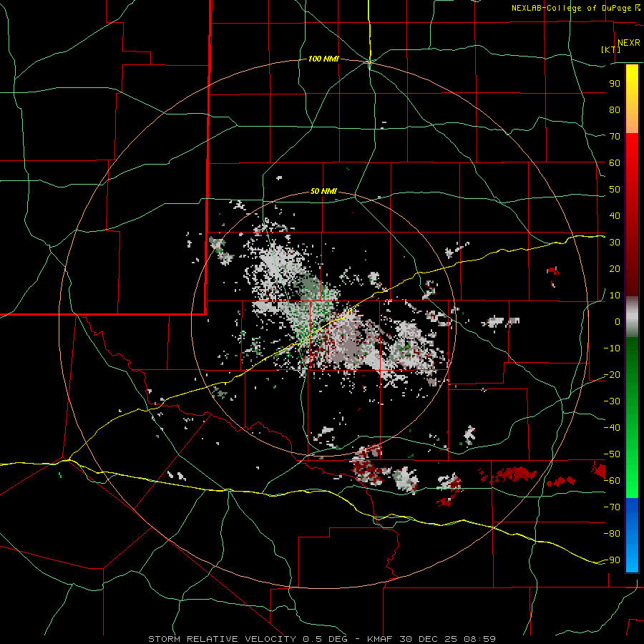
Task: Click the 20 value on the velocity scale
Action: (x=615, y=269)
